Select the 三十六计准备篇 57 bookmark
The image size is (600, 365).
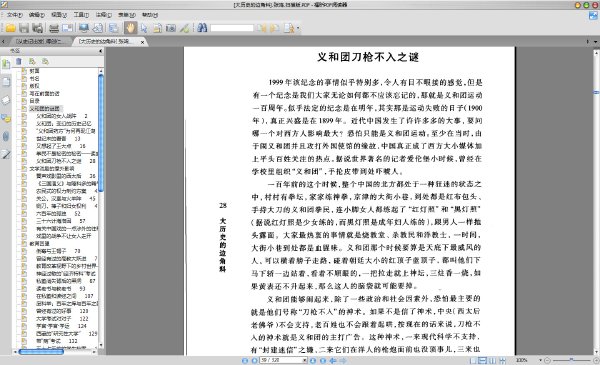(x=60, y=221)
